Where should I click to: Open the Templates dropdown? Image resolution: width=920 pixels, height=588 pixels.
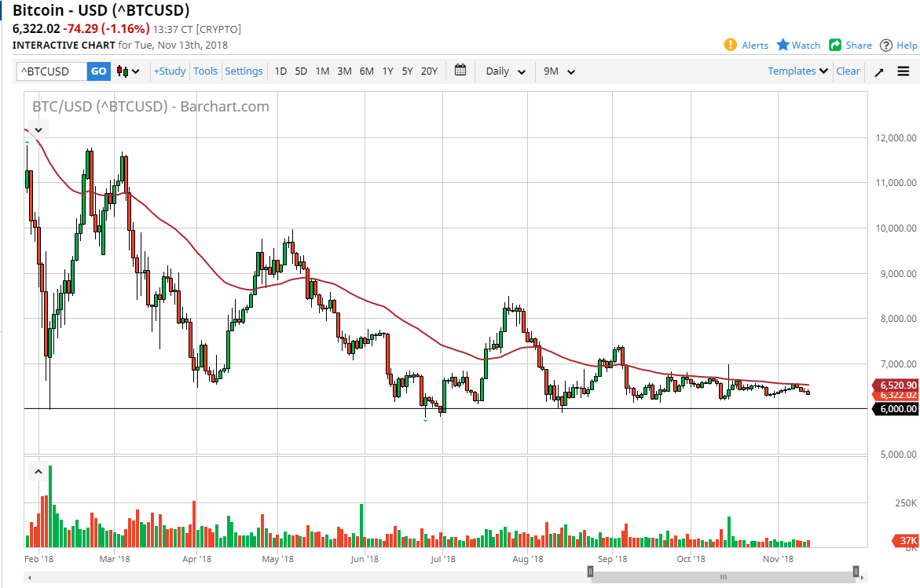point(798,71)
